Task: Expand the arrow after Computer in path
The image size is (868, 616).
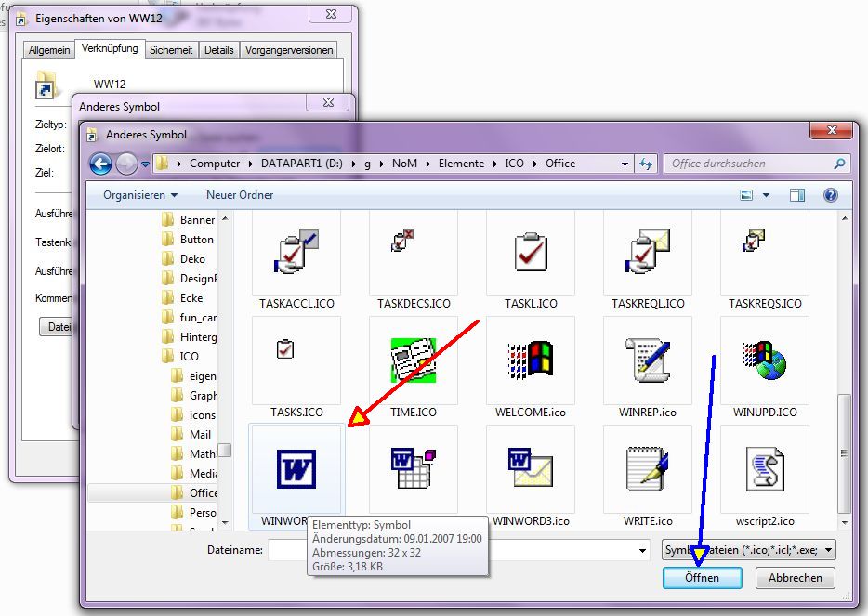Action: point(250,164)
